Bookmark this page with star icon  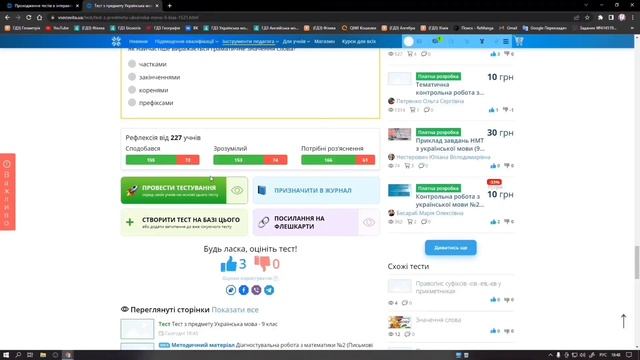[x=587, y=18]
